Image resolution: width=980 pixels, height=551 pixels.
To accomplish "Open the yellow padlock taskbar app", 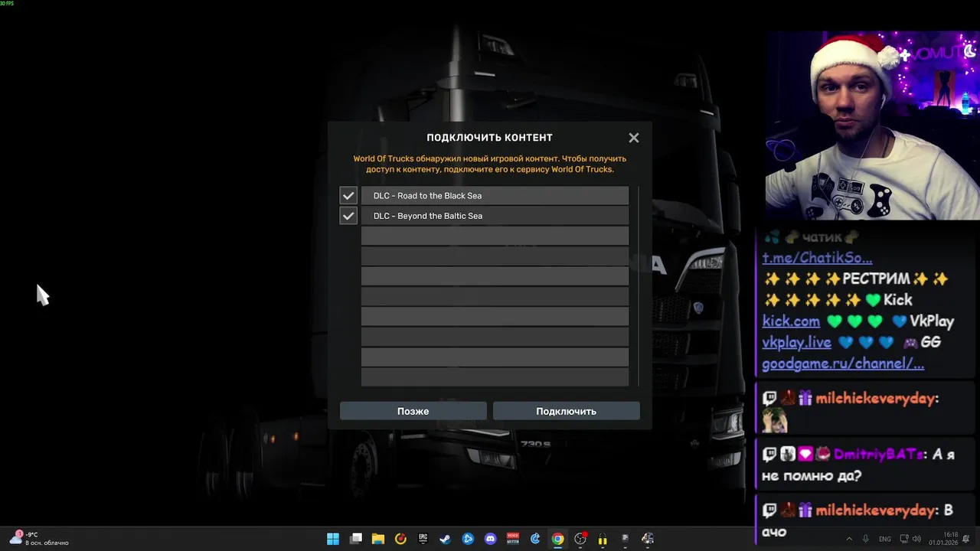I will 603,539.
